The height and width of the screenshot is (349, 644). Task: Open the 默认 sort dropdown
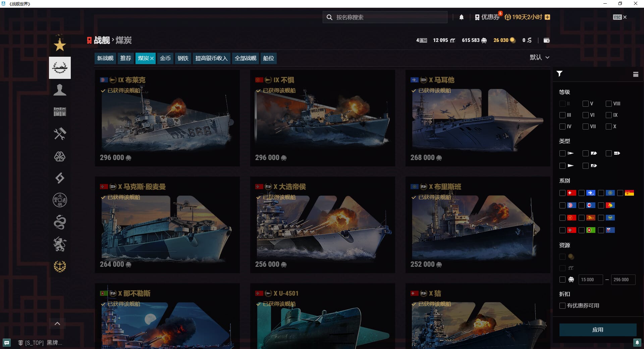coord(539,57)
